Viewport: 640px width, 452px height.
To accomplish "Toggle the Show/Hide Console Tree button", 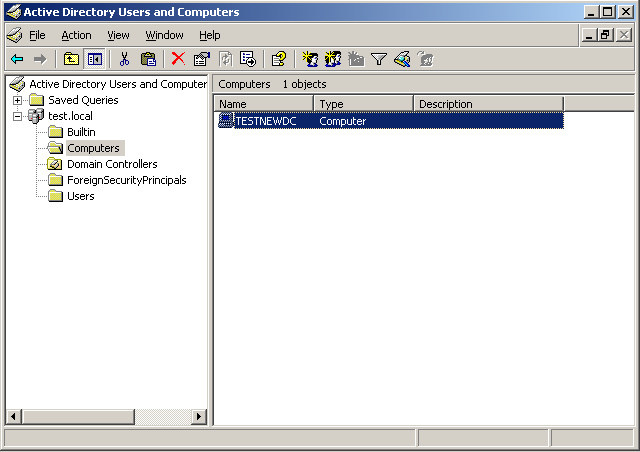I will tap(95, 60).
